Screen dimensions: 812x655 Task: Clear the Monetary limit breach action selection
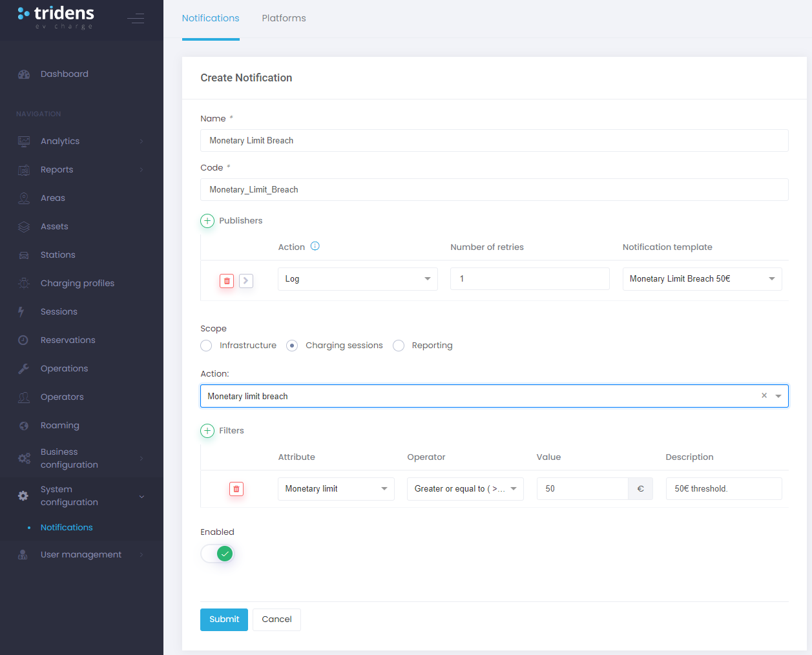(764, 396)
